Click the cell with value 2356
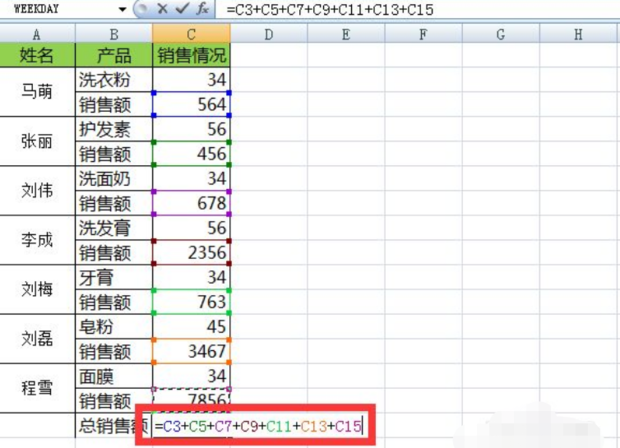This screenshot has width=620, height=448. [191, 253]
